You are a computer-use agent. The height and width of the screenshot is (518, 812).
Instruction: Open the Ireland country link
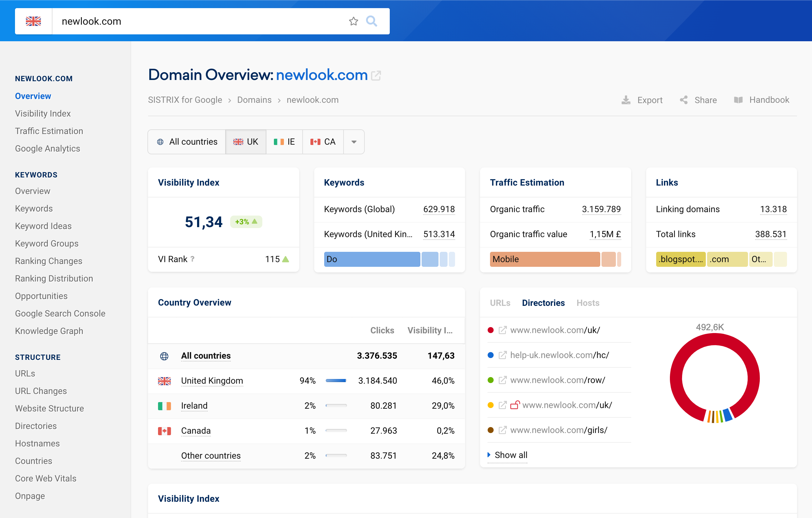194,406
